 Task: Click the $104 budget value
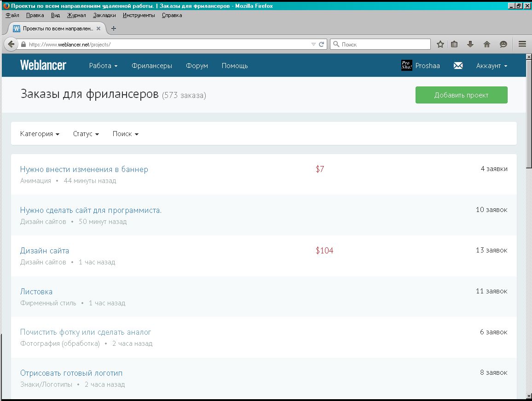coord(324,251)
